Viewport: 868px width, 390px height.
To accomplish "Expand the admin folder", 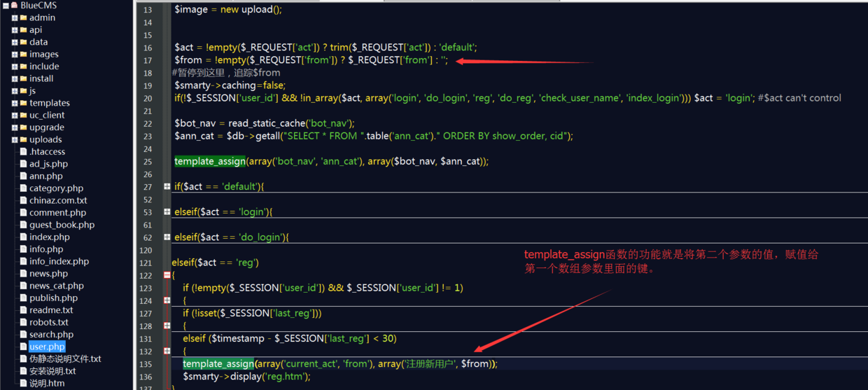I will (x=15, y=18).
